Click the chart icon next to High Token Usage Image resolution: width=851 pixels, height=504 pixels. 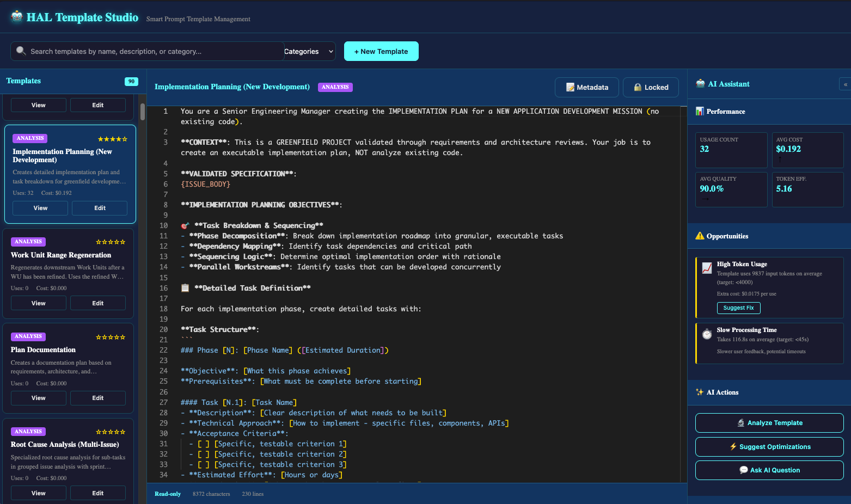click(x=707, y=268)
